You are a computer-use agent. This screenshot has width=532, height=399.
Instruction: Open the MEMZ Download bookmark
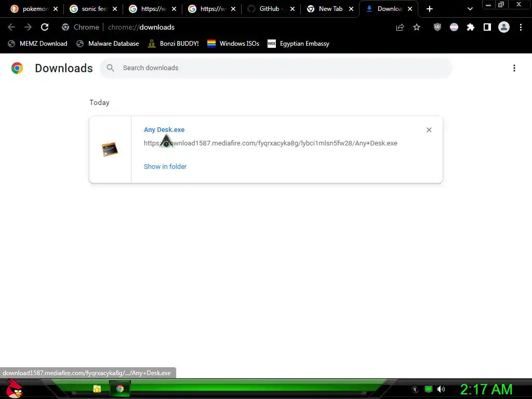click(37, 44)
